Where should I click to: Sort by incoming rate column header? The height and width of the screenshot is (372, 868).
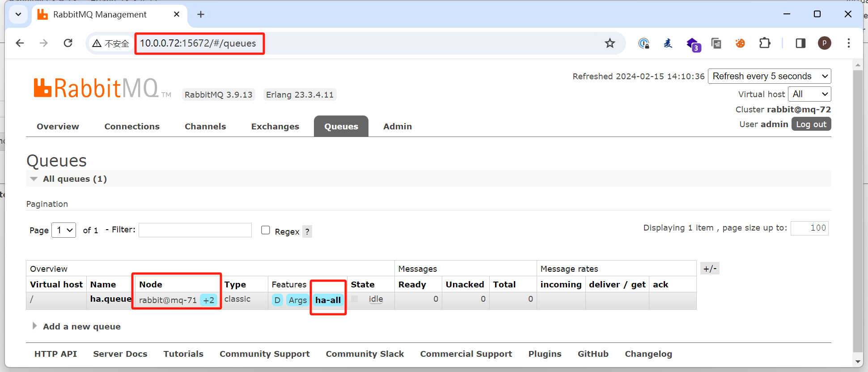coord(561,284)
